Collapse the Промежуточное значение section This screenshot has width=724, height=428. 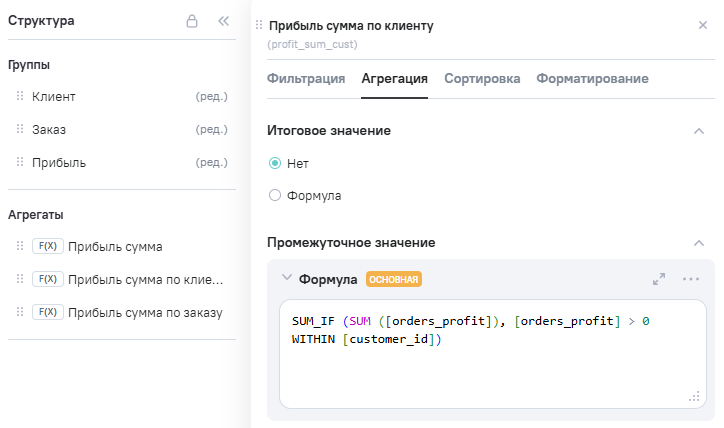[698, 243]
